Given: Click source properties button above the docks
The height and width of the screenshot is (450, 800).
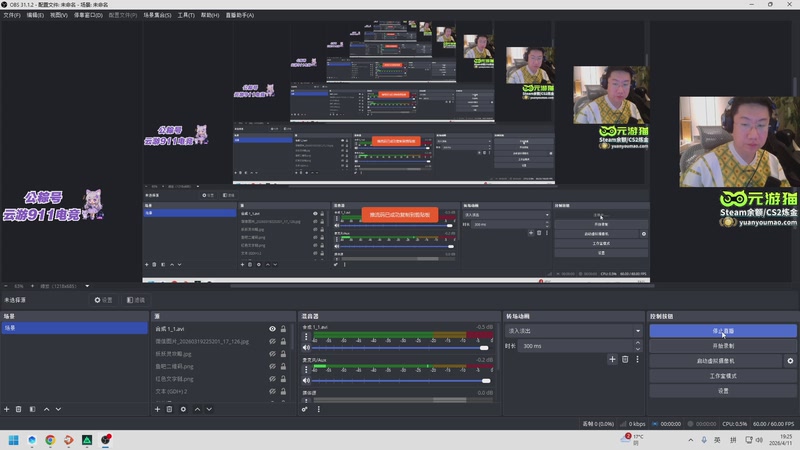Looking at the screenshot, I should tap(104, 300).
